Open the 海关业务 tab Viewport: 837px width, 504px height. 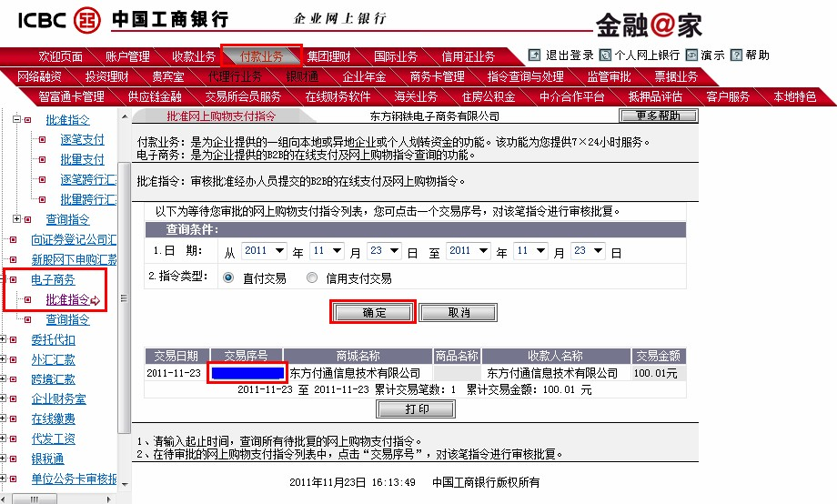point(416,97)
